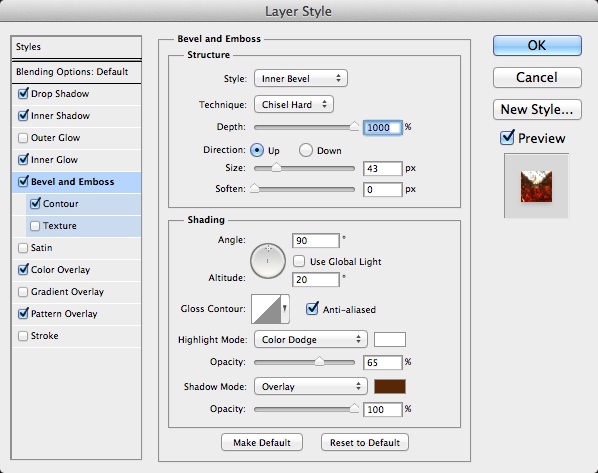Enable the Outer Glow checkbox
Screen dimensions: 598x473
(x=23, y=138)
